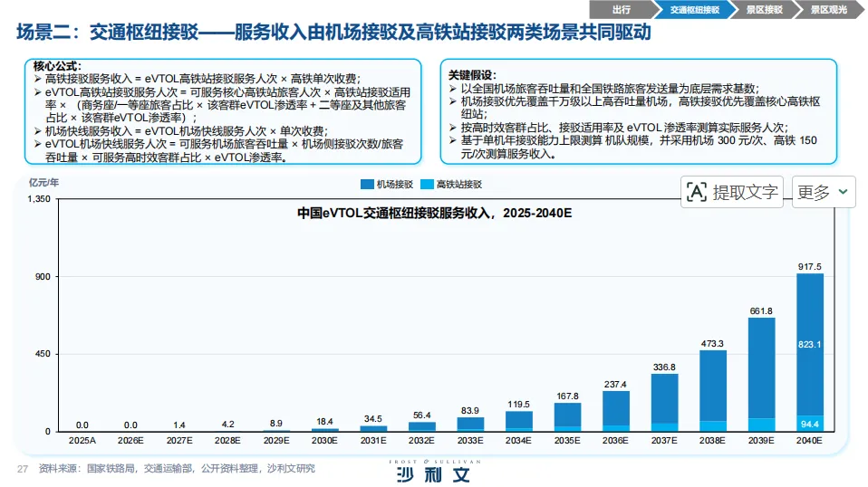Click the 关键假设 heading

(472, 74)
